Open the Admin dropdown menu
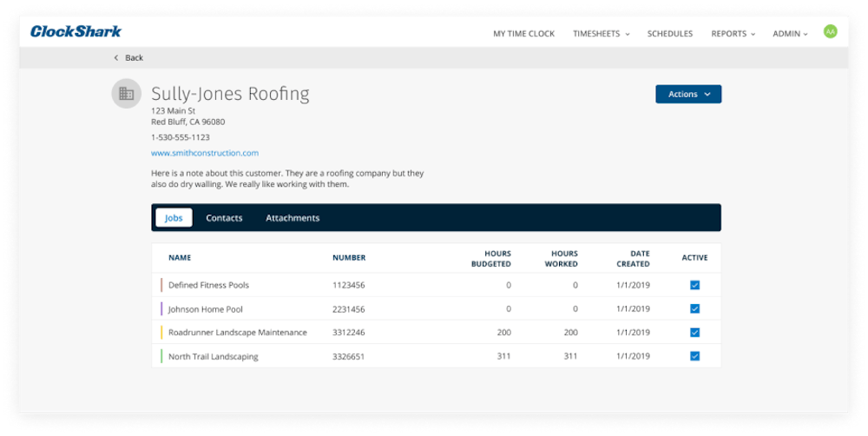This screenshot has height=436, width=868. pyautogui.click(x=790, y=34)
